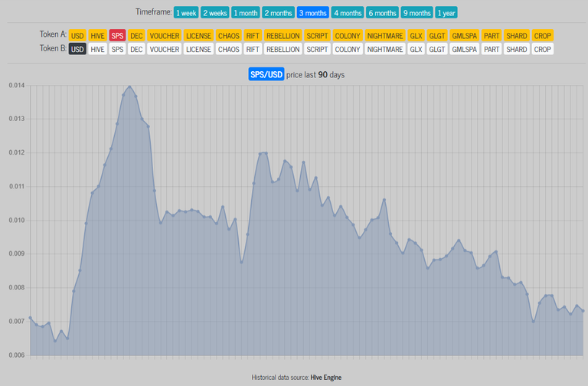Choose SPS as Token A
This screenshot has width=588, height=386.
(x=117, y=36)
